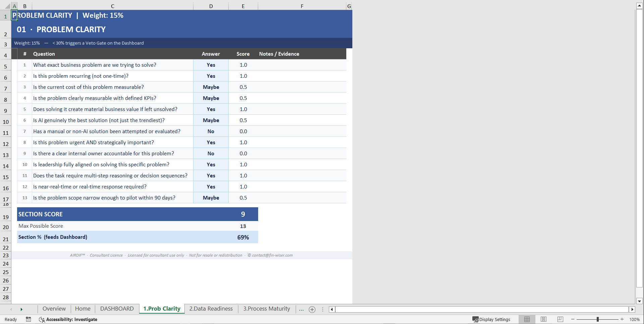The height and width of the screenshot is (324, 644).
Task: Select Answer cell for AI best solution question
Action: 211,120
